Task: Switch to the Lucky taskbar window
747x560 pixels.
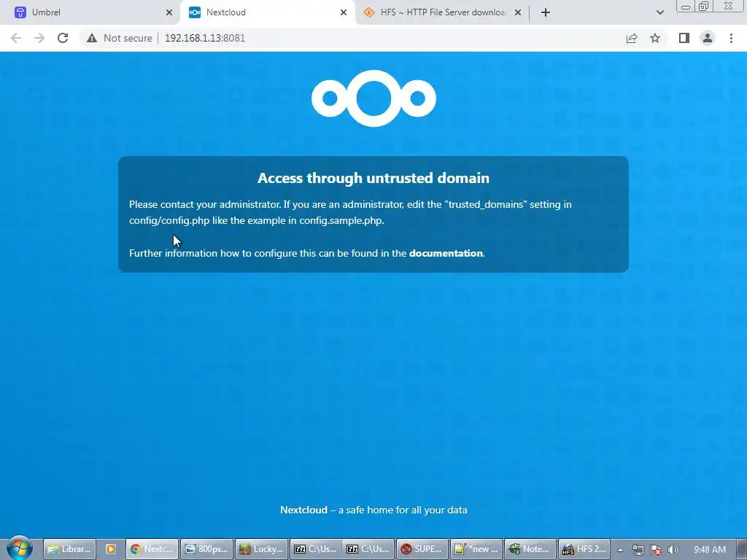Action: pos(262,549)
